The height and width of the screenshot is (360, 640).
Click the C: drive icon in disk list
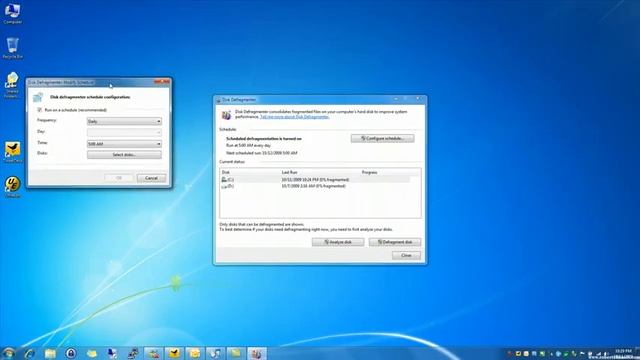[x=224, y=180]
